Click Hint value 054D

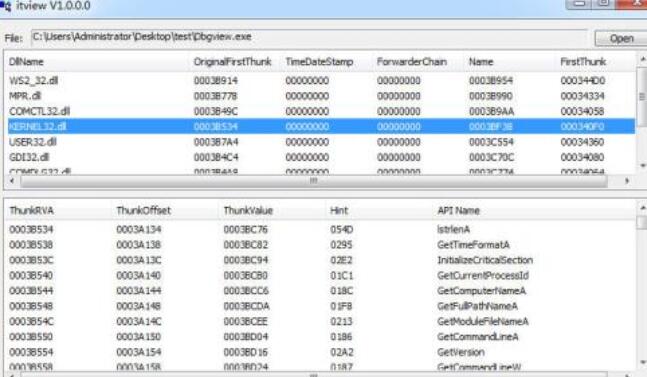[341, 229]
